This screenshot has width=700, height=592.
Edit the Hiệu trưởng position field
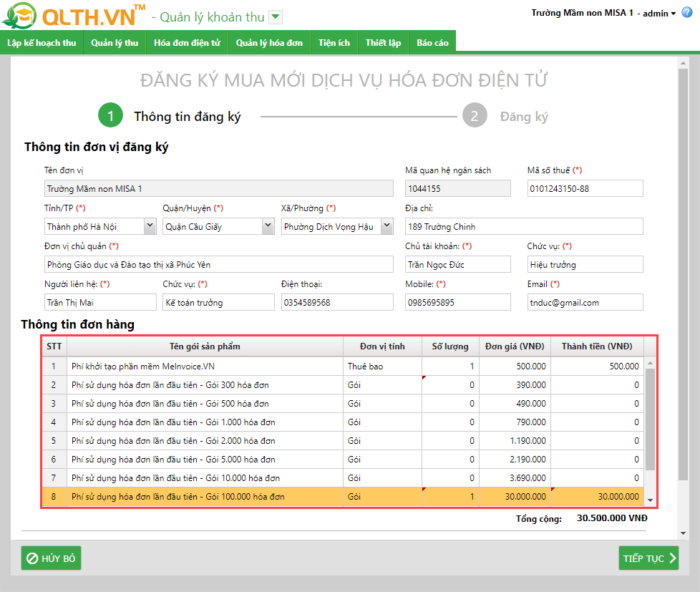(585, 264)
